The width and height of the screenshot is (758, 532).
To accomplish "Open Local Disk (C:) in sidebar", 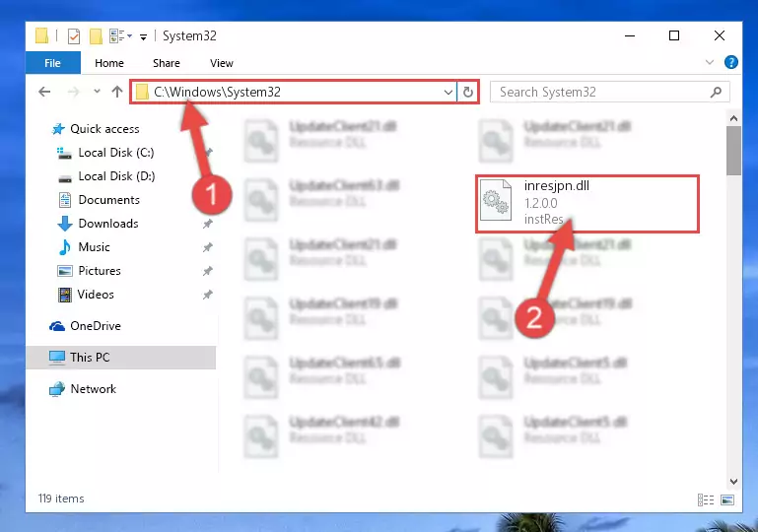I will click(x=116, y=153).
